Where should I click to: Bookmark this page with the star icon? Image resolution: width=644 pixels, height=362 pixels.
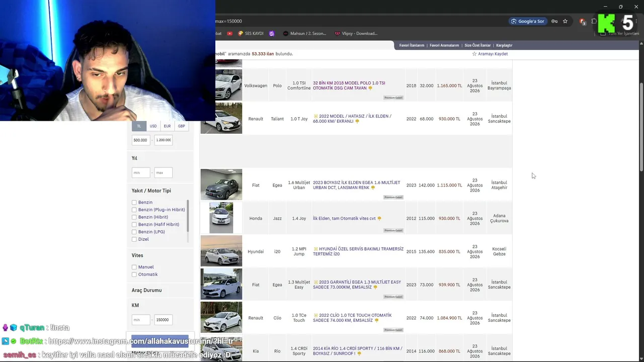click(x=565, y=21)
